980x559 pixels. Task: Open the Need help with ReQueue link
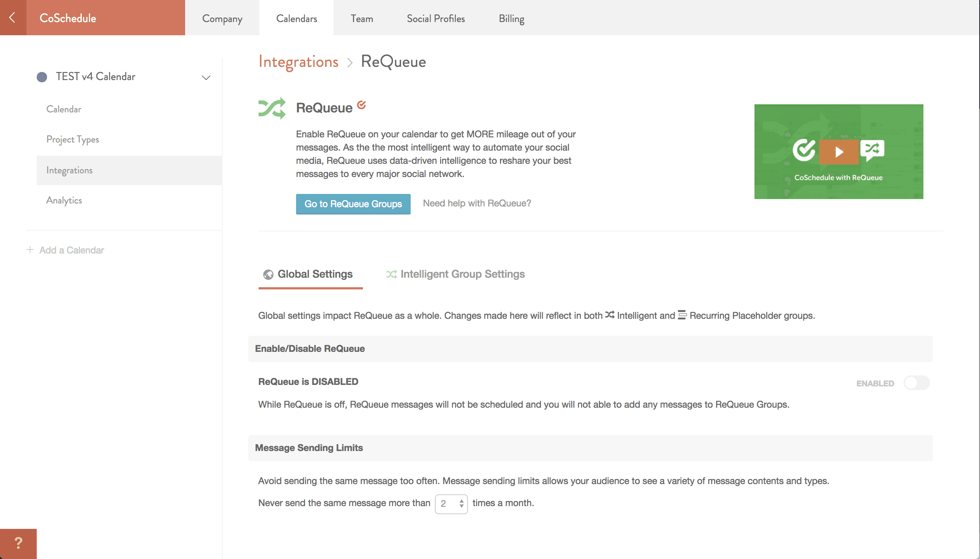coord(477,203)
